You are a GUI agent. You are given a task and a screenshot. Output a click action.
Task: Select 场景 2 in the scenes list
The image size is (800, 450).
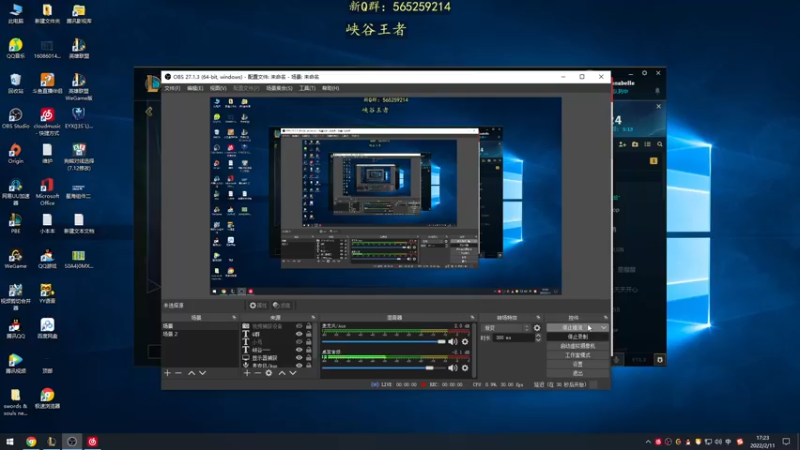pyautogui.click(x=199, y=334)
